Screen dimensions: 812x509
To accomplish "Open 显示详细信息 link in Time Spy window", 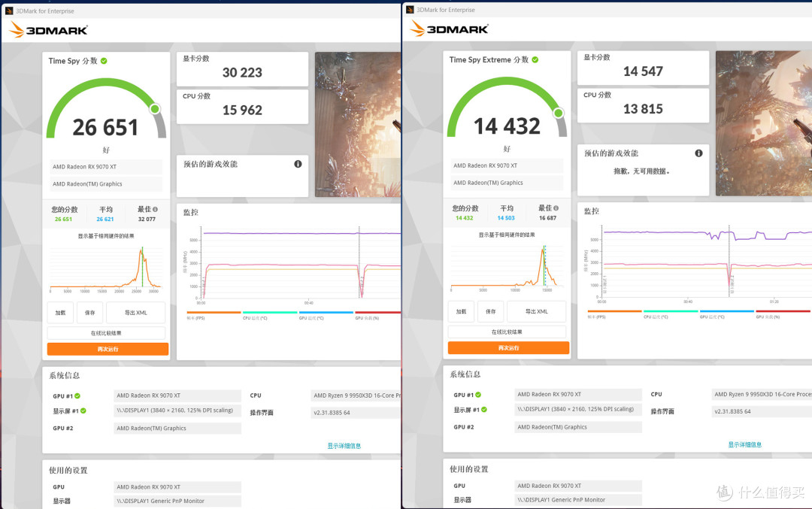I will 344,446.
